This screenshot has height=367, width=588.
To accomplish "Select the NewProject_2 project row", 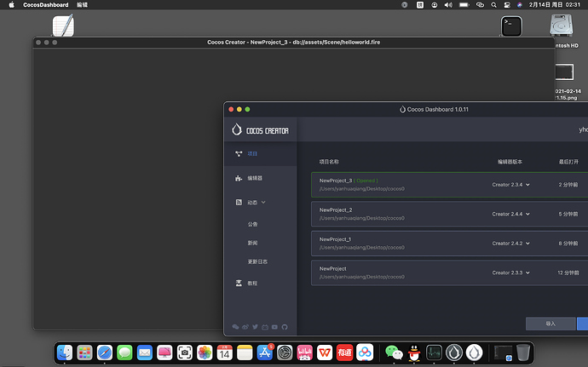I will point(450,214).
